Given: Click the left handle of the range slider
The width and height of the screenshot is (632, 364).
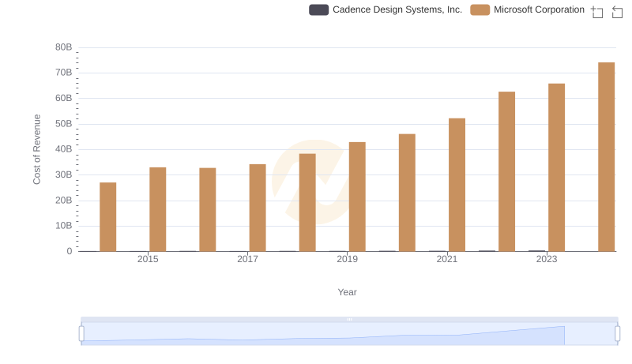Looking at the screenshot, I should coord(81,334).
